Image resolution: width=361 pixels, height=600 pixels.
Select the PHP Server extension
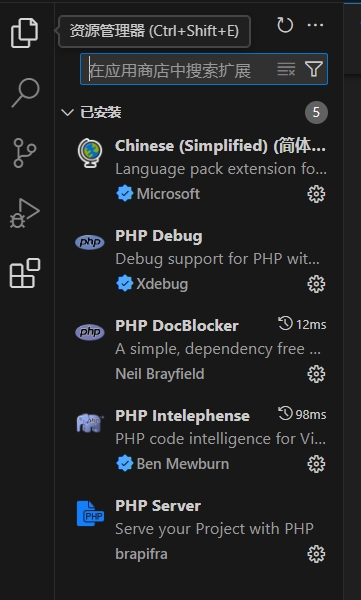pos(199,530)
